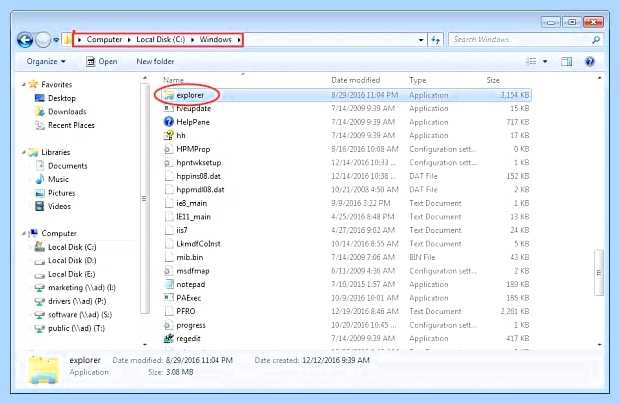Select Local Disk (E:) in navigation pane
Screen dimensions: 620x404
tap(65, 274)
